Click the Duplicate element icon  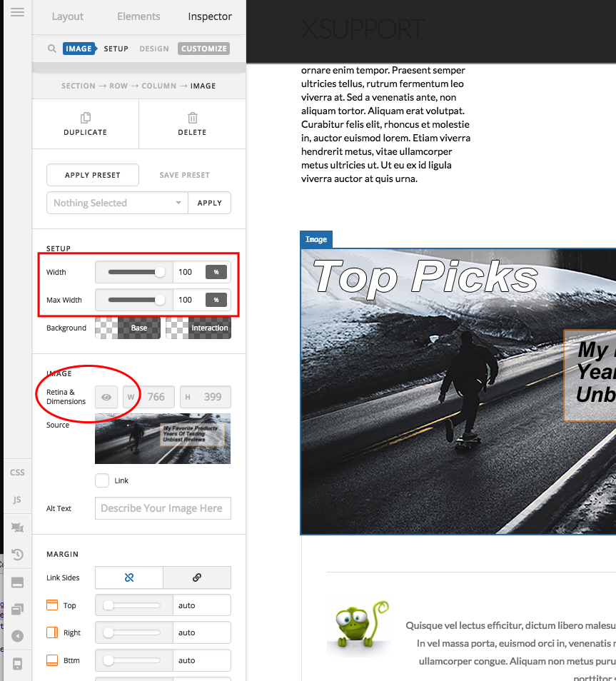coord(86,118)
